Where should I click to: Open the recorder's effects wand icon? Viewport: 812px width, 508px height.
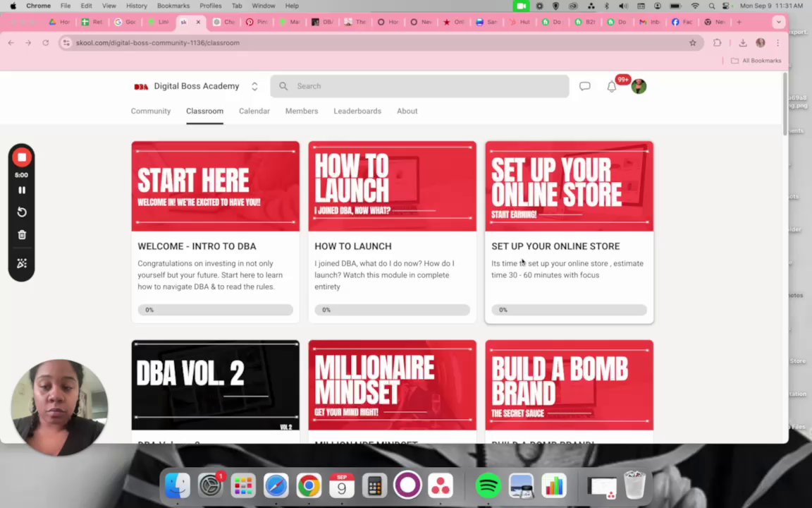click(22, 263)
